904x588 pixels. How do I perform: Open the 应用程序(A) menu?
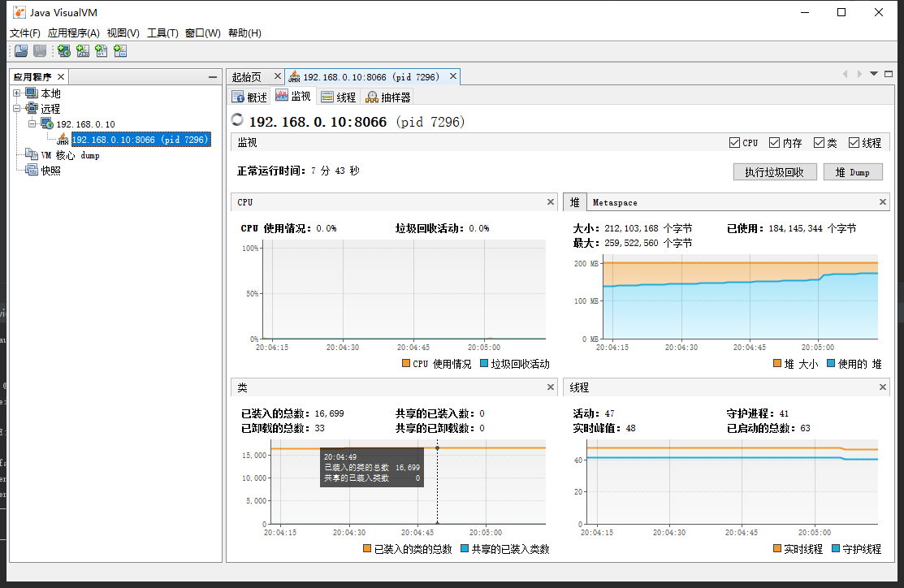(x=73, y=32)
